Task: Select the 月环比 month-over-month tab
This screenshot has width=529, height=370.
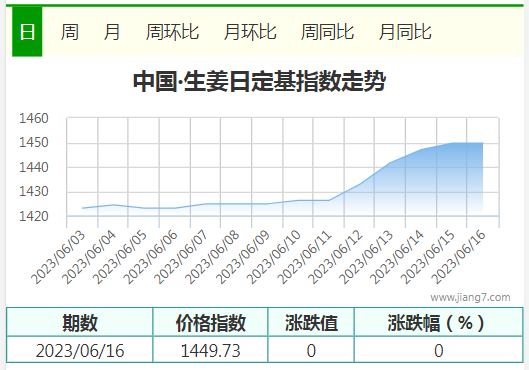Action: 250,32
